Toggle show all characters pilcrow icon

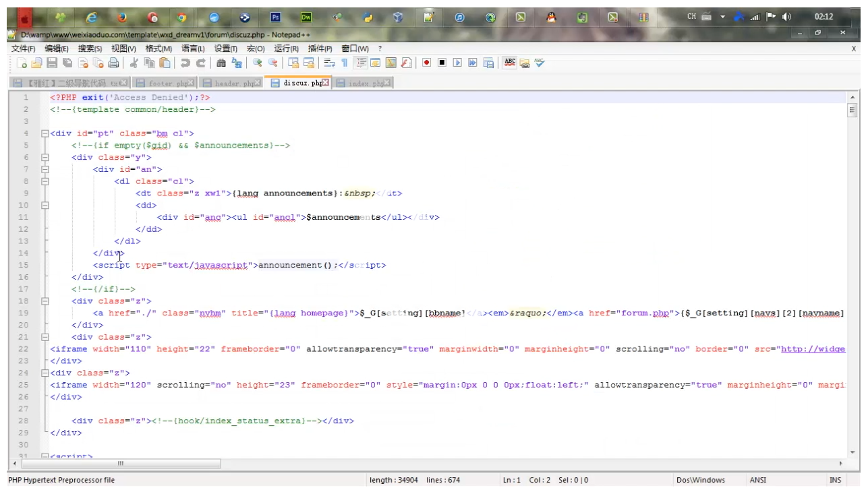coord(345,63)
